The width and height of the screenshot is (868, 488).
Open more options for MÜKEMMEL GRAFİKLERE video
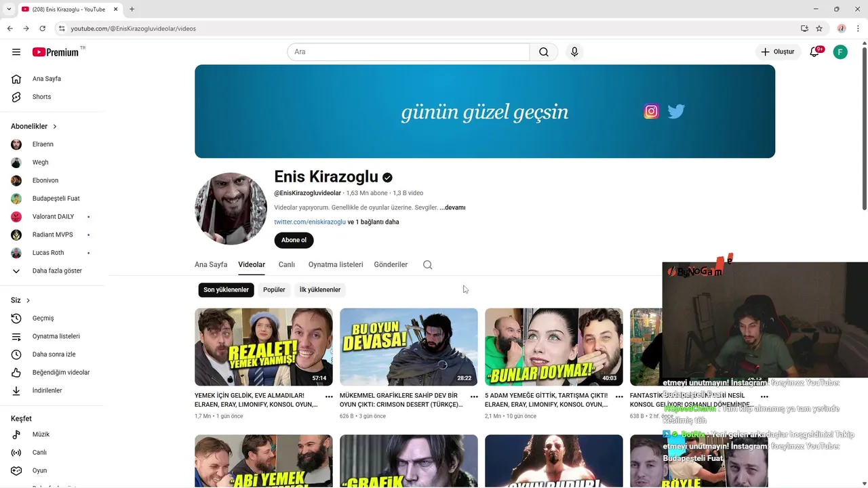[x=474, y=396]
